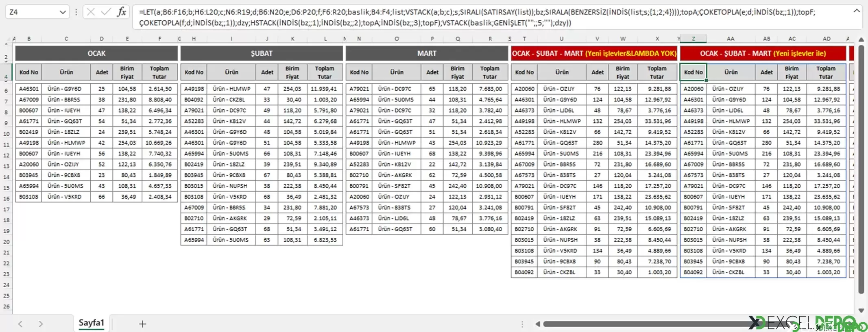Click combined table total 33.531,96 in column X
This screenshot has height=332, width=868.
(x=657, y=121)
